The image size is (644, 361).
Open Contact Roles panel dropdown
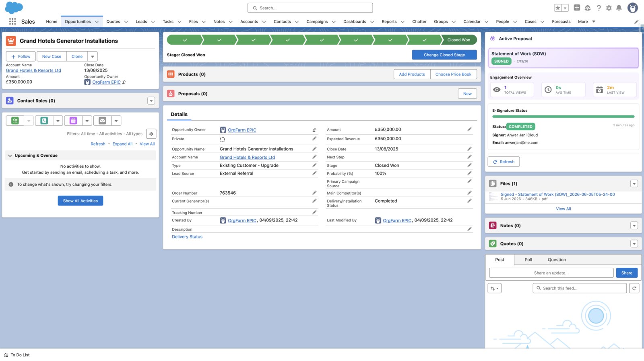pos(151,101)
